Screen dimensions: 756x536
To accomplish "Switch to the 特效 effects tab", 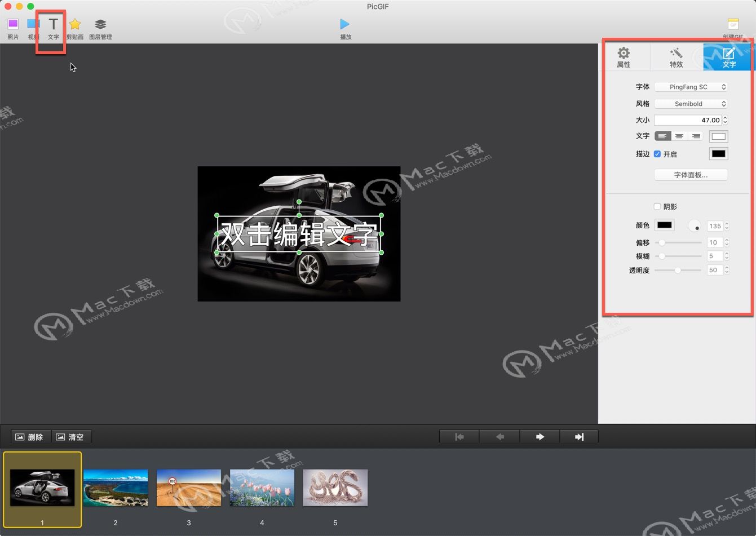I will (x=677, y=57).
